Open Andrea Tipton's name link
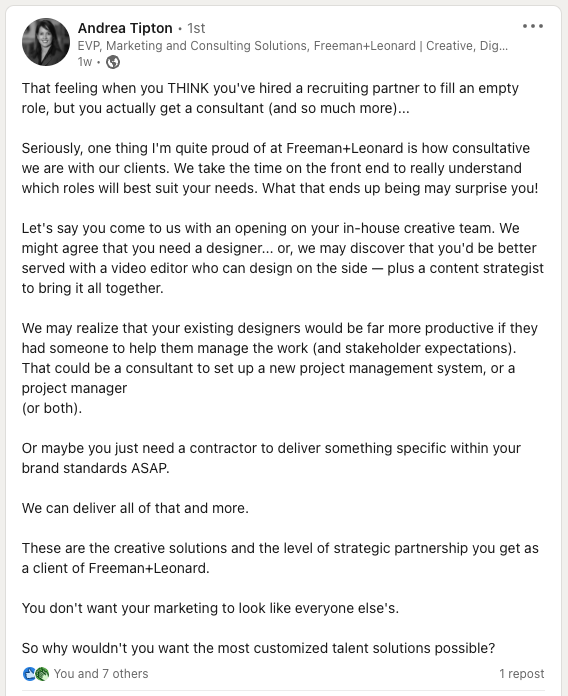The height and width of the screenshot is (696, 568). coord(125,28)
